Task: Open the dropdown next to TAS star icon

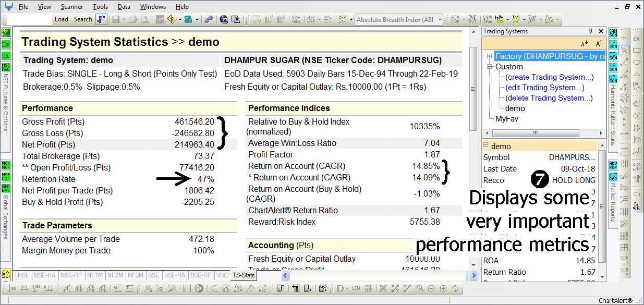Action: [x=523, y=19]
